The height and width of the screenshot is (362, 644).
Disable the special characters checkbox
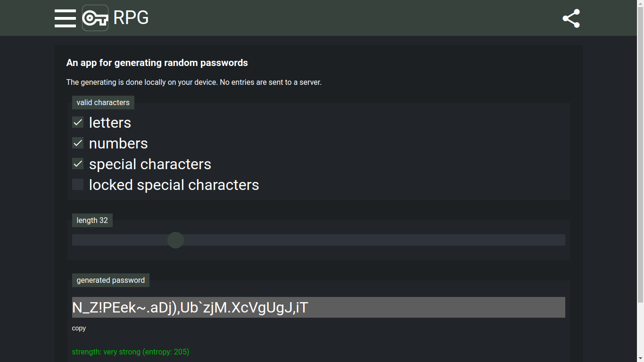coord(78,164)
